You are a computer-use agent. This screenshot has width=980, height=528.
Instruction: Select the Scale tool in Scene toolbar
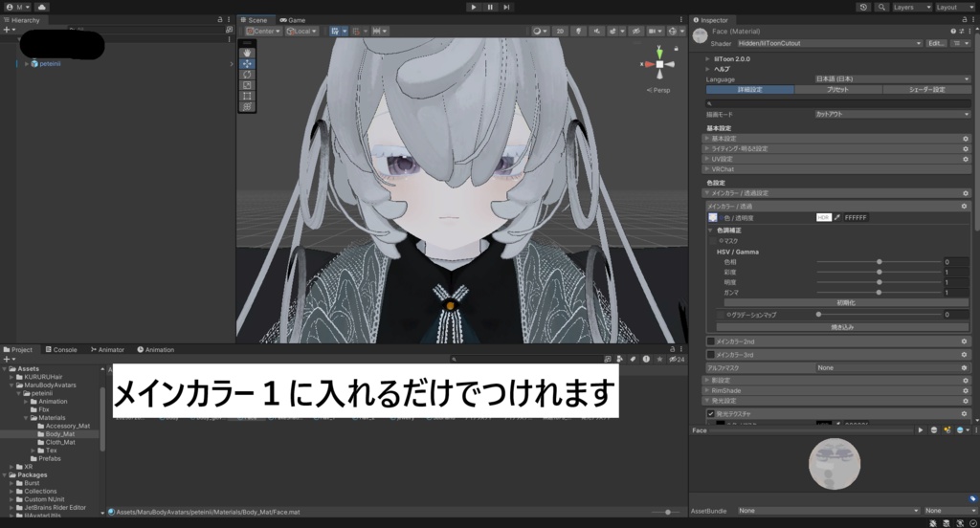pos(248,85)
